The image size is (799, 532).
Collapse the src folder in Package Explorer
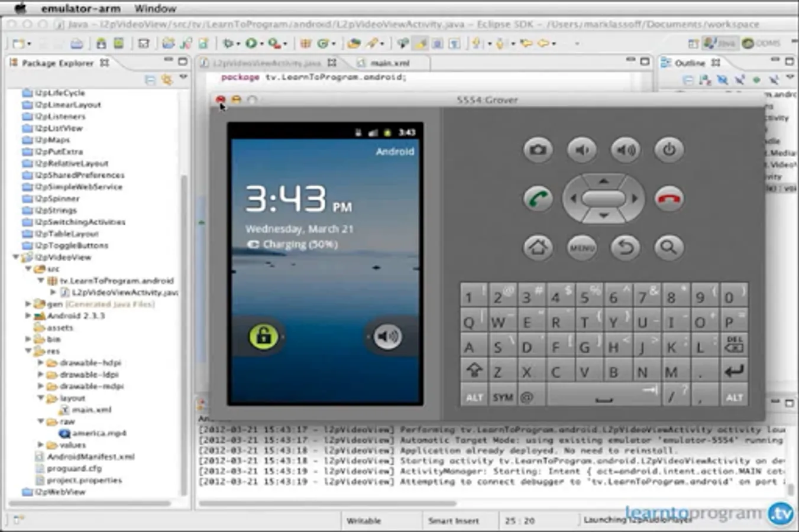tap(28, 269)
